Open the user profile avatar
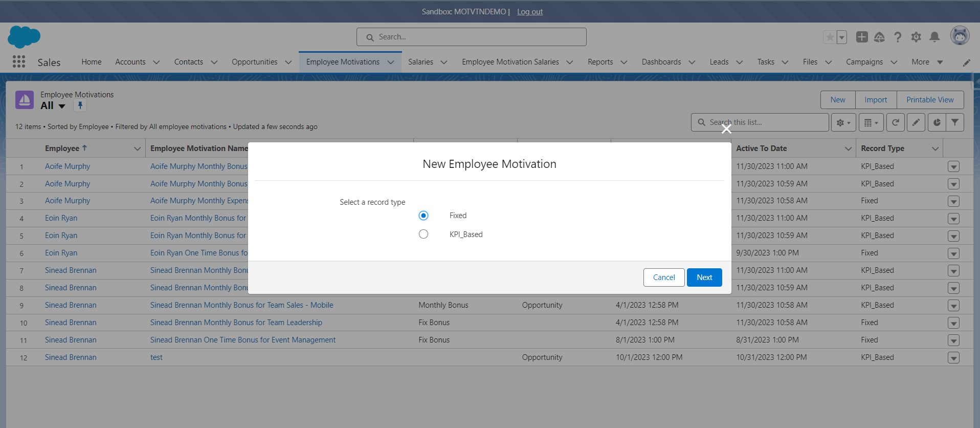The image size is (980, 428). coord(960,36)
